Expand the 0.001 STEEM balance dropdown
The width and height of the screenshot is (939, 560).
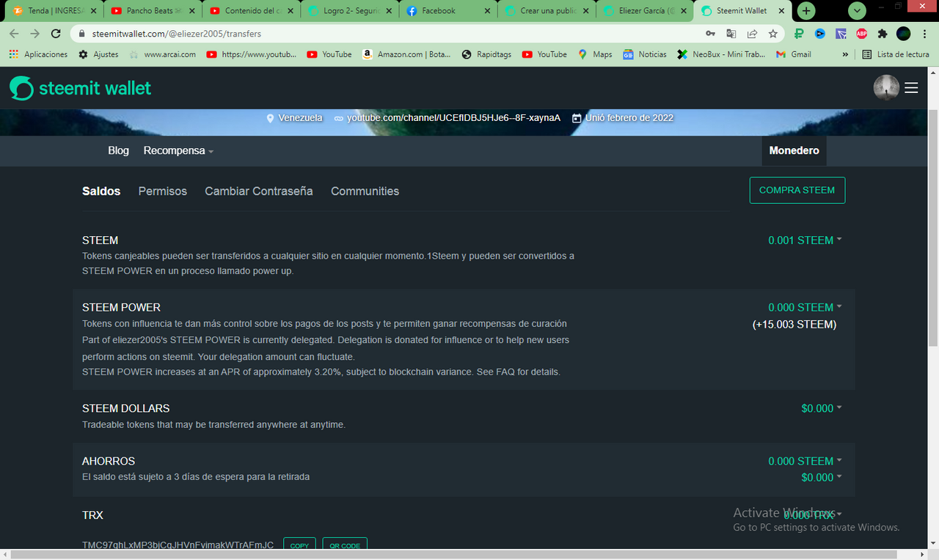(805, 240)
